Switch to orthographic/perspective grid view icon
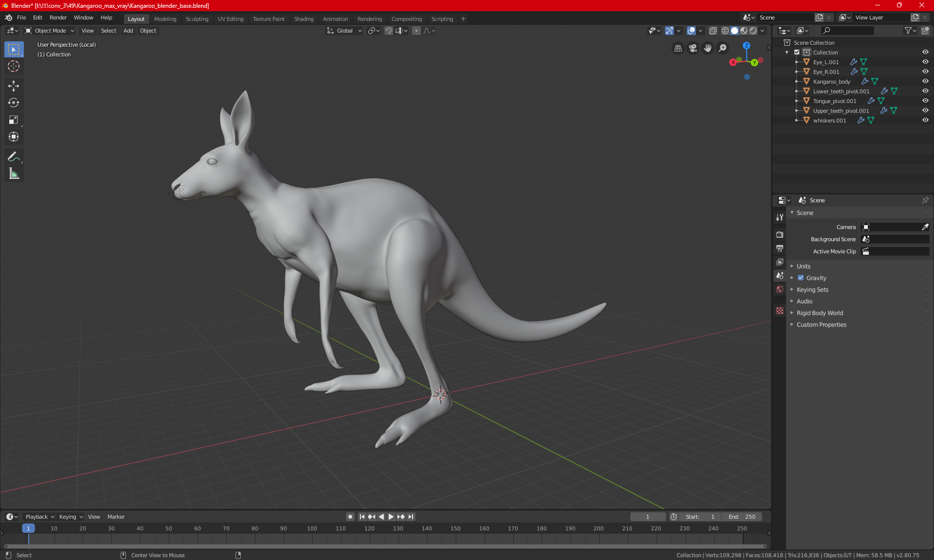 678,48
